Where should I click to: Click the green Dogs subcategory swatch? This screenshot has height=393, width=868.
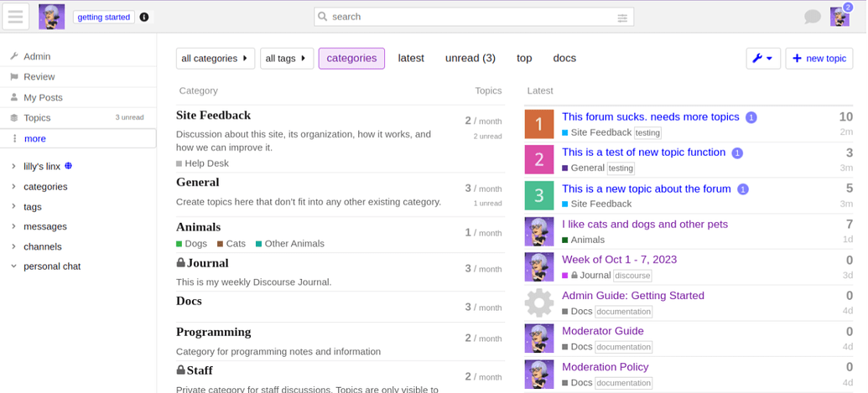pyautogui.click(x=179, y=244)
